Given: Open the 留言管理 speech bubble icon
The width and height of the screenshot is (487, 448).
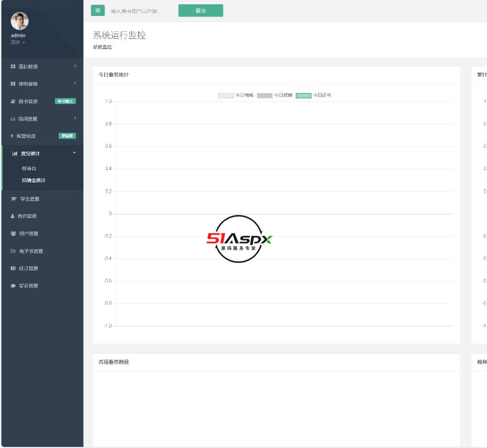Looking at the screenshot, I should 13,286.
